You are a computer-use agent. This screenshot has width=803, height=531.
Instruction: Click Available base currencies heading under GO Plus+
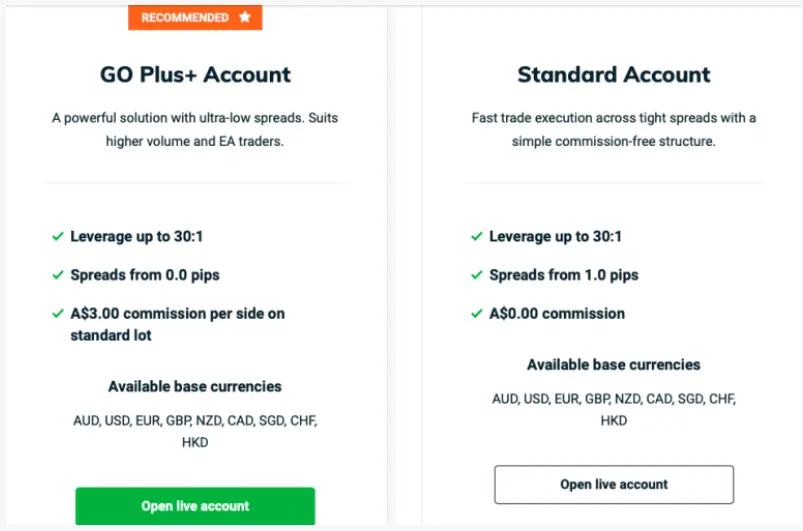click(195, 387)
